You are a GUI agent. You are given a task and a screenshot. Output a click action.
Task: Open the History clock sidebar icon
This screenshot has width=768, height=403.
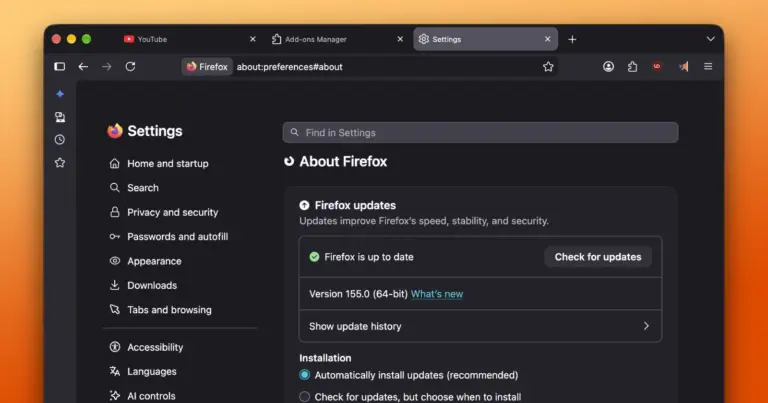click(60, 140)
